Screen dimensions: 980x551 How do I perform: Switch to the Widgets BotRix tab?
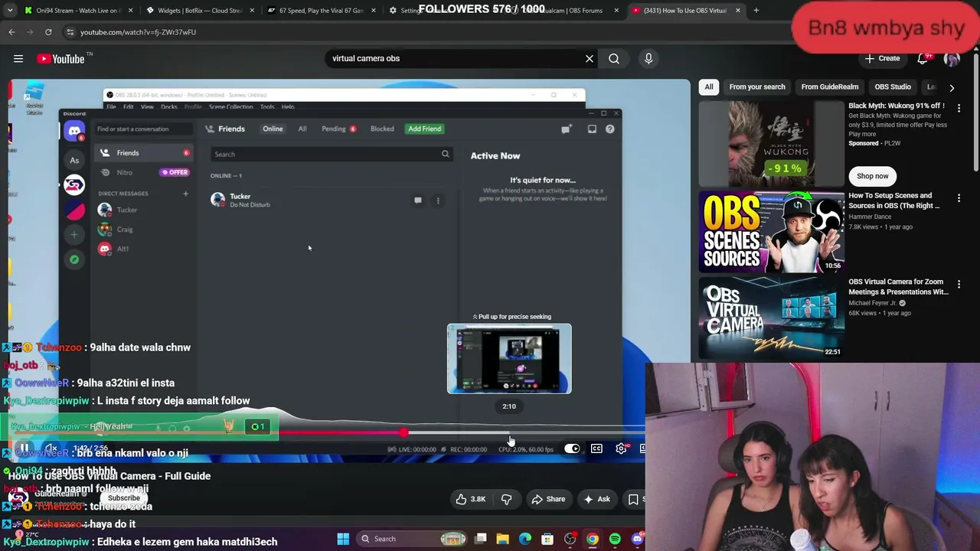201,11
